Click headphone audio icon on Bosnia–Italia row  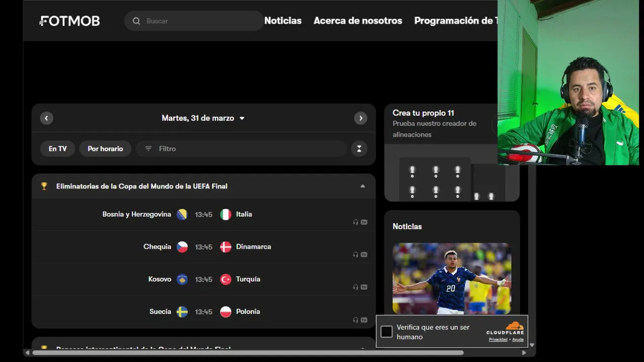pyautogui.click(x=356, y=222)
